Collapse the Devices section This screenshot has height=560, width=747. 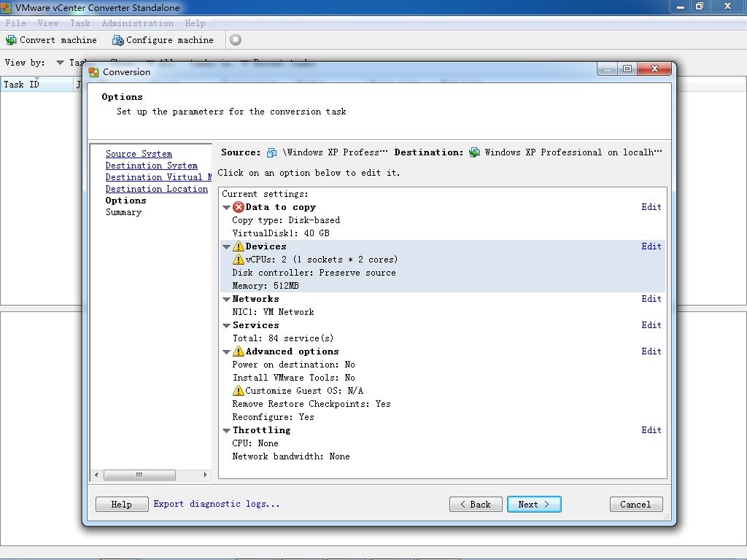(227, 247)
